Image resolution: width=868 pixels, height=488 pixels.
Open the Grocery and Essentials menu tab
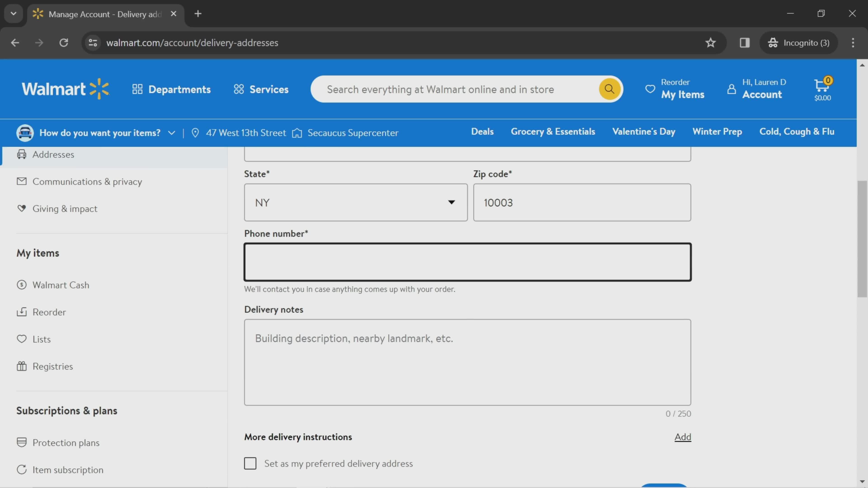[x=553, y=131]
